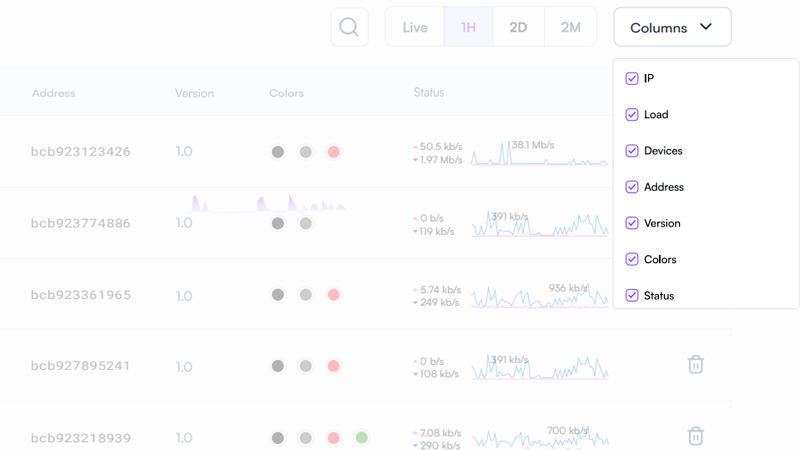Select the 2D time range tab

(518, 27)
